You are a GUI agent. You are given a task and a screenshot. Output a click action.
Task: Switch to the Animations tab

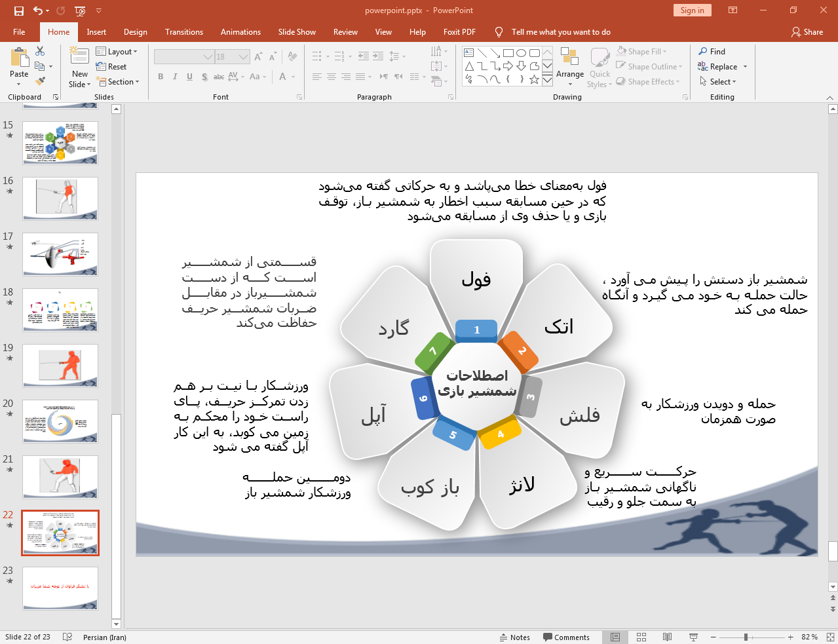240,32
